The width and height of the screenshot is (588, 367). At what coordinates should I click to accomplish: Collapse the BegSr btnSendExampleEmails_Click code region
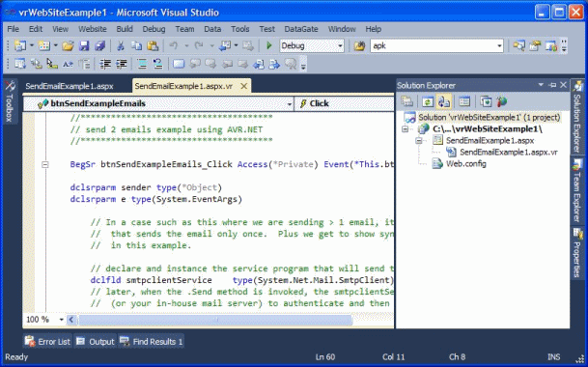(45, 164)
